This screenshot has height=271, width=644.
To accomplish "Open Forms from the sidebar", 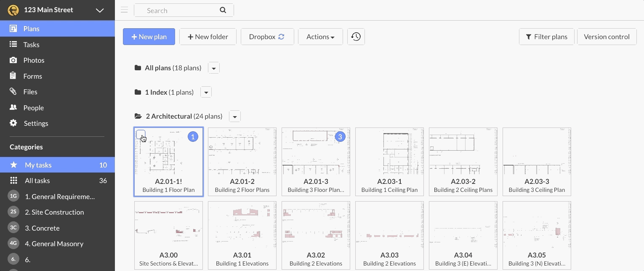I will 32,76.
